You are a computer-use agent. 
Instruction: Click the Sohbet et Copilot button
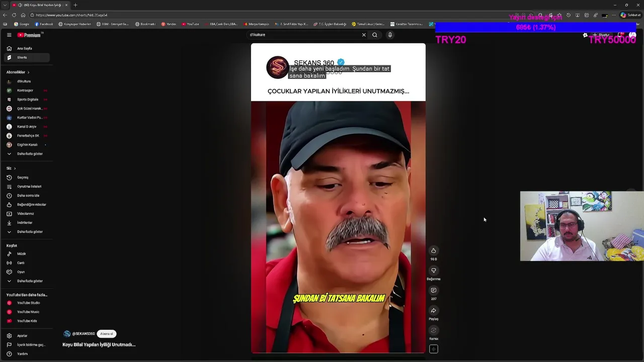pyautogui.click(x=630, y=15)
